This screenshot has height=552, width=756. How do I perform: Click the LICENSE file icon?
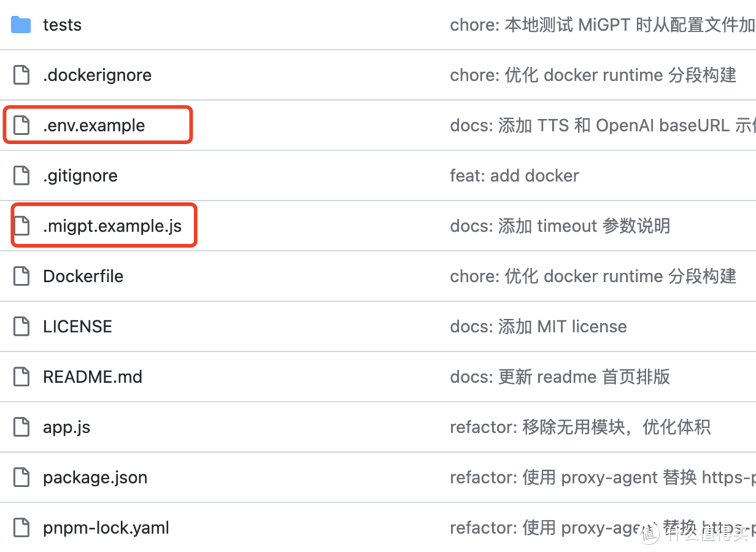click(22, 327)
